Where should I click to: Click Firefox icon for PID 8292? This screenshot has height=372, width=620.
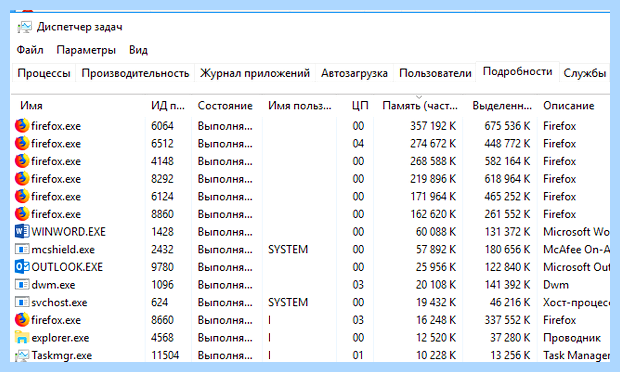(x=22, y=179)
